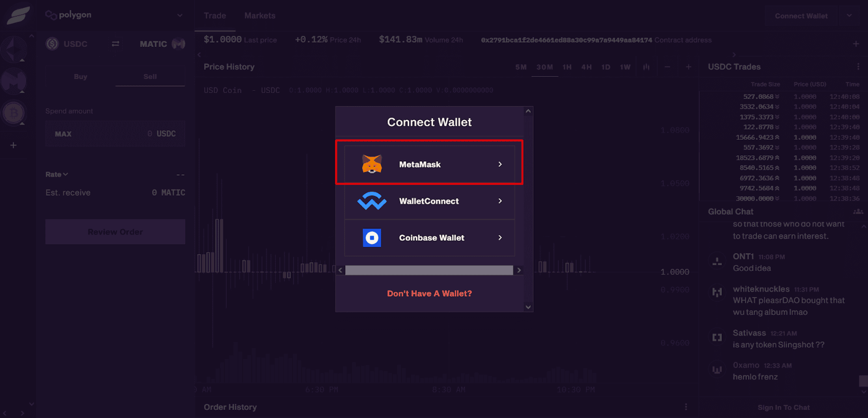Click whiteknuckles user avatar in chat
868x418 pixels.
point(717,292)
